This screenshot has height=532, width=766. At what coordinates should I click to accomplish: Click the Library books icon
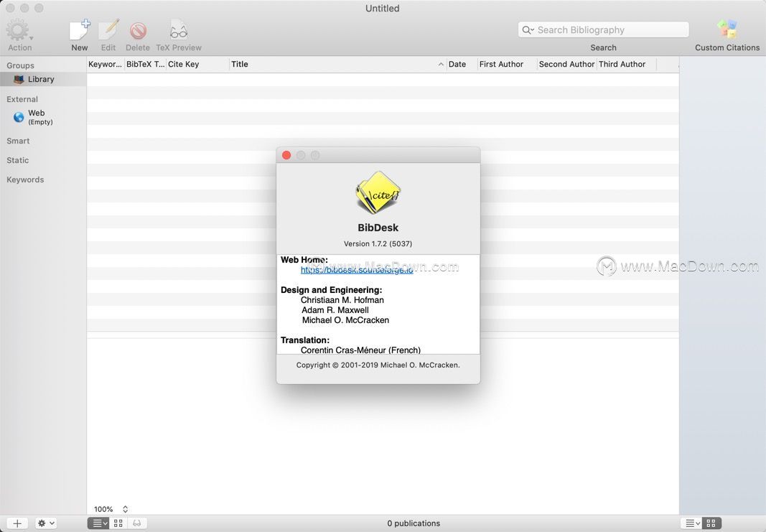19,79
